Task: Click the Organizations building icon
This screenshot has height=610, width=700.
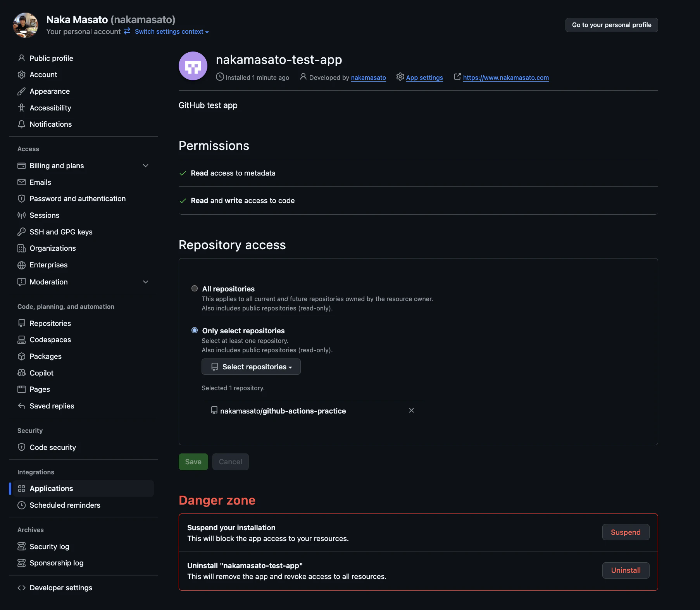Action: pyautogui.click(x=22, y=248)
